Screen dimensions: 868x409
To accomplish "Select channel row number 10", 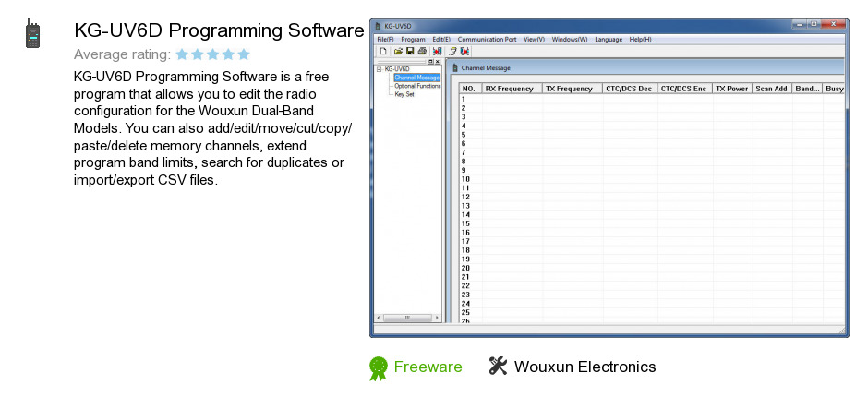I will pos(465,179).
